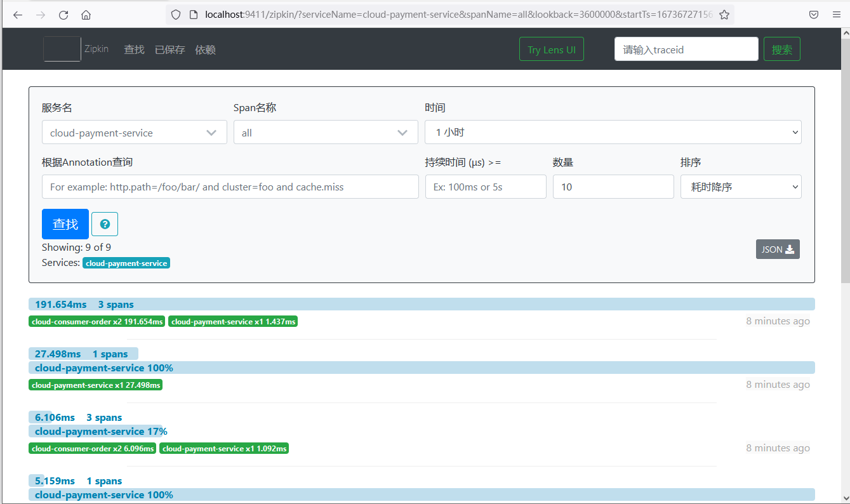Click the 服务名 label
Viewport: 850px width, 504px height.
[x=57, y=108]
